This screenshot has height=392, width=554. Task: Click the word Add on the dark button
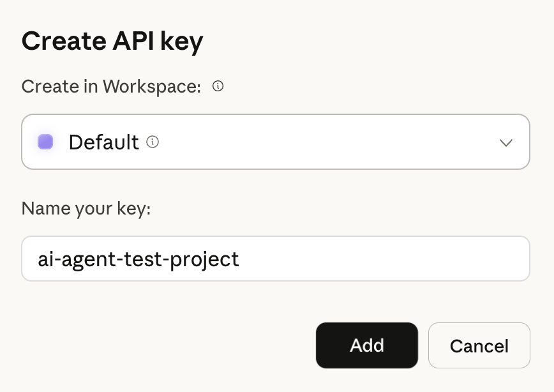pos(366,345)
